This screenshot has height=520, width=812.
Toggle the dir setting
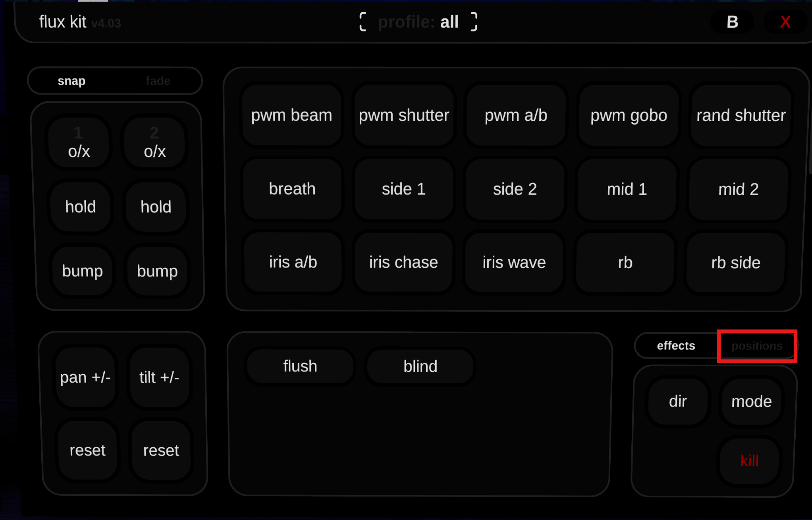point(678,401)
